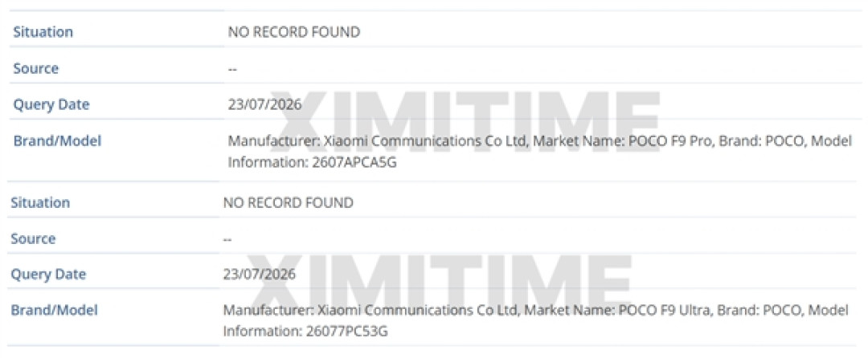Viewport: 868px width, 358px height.
Task: Select the second 23/07/2026 date value
Action: [x=260, y=274]
